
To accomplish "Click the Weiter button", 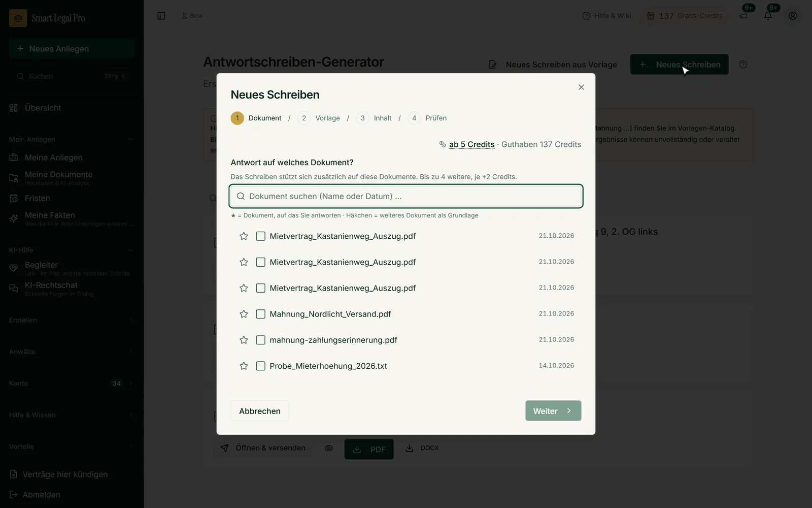I will 553,411.
